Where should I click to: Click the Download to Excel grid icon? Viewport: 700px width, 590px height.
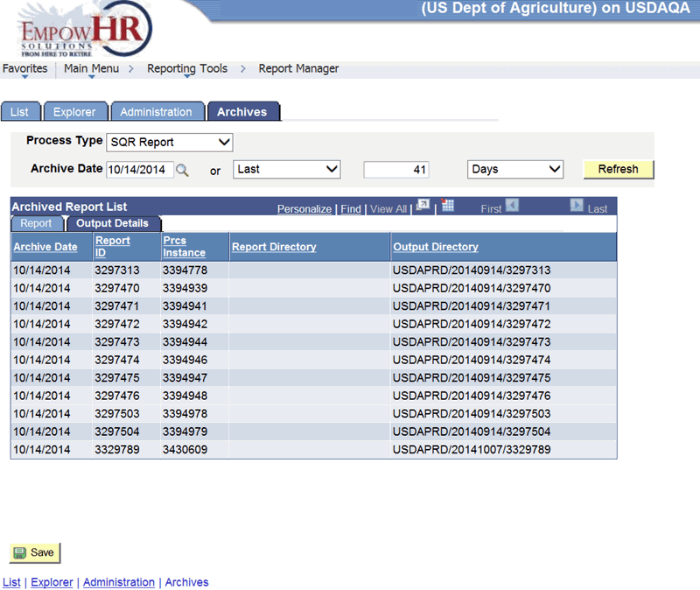pyautogui.click(x=447, y=205)
